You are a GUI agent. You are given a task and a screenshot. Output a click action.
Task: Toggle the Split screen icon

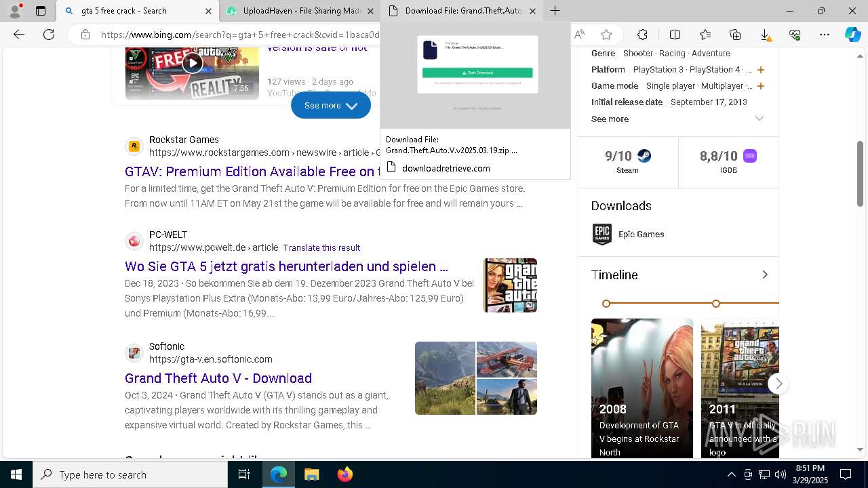[675, 35]
